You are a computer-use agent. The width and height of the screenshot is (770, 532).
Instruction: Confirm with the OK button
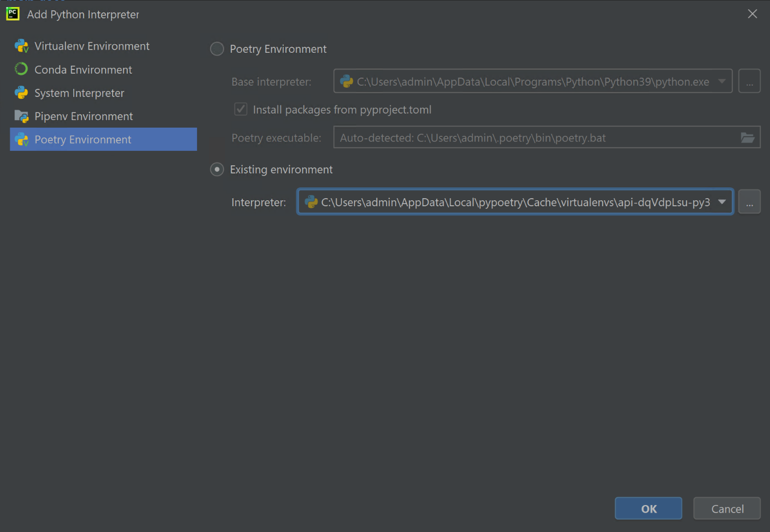648,508
